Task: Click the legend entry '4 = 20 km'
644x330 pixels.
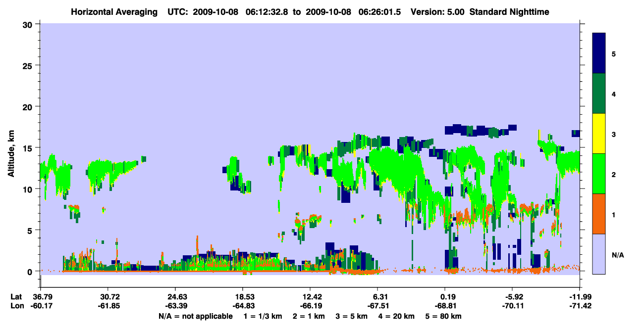Action: [397, 316]
